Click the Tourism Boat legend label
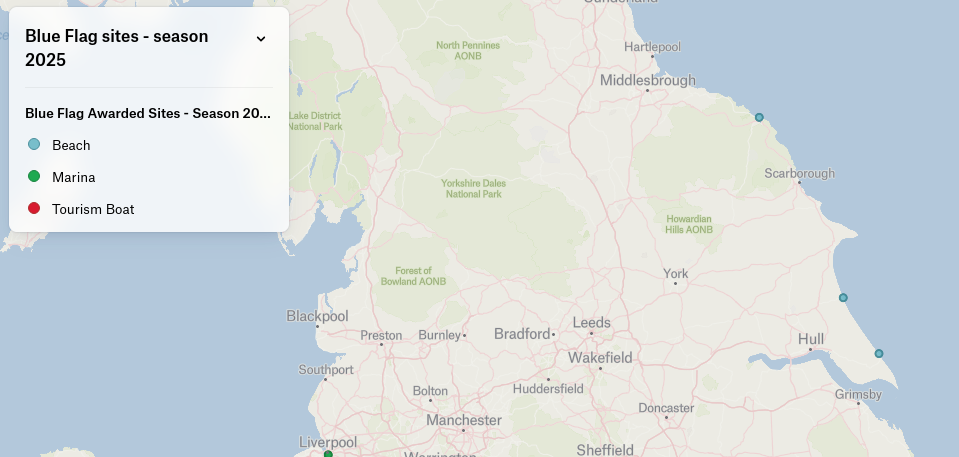Screen dimensions: 959x457 pos(93,209)
